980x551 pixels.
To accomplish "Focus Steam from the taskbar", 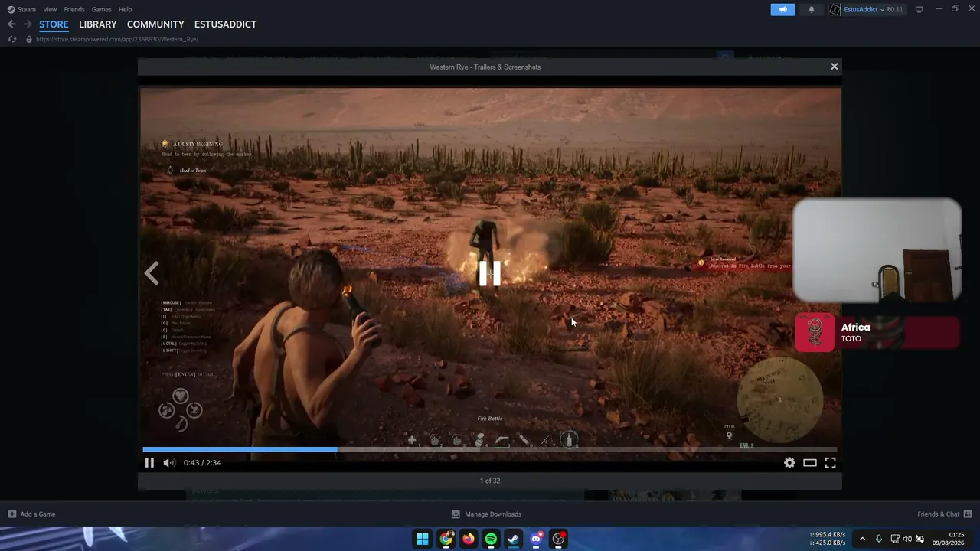I will (513, 539).
